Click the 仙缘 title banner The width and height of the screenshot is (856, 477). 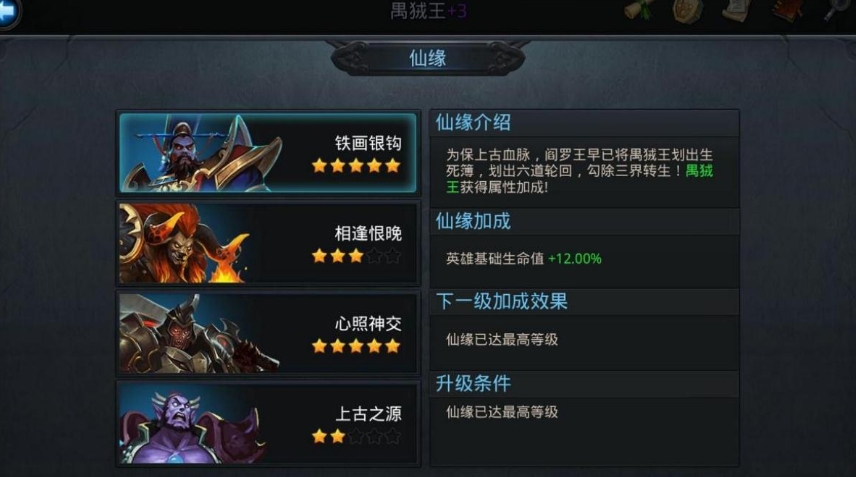[x=427, y=58]
